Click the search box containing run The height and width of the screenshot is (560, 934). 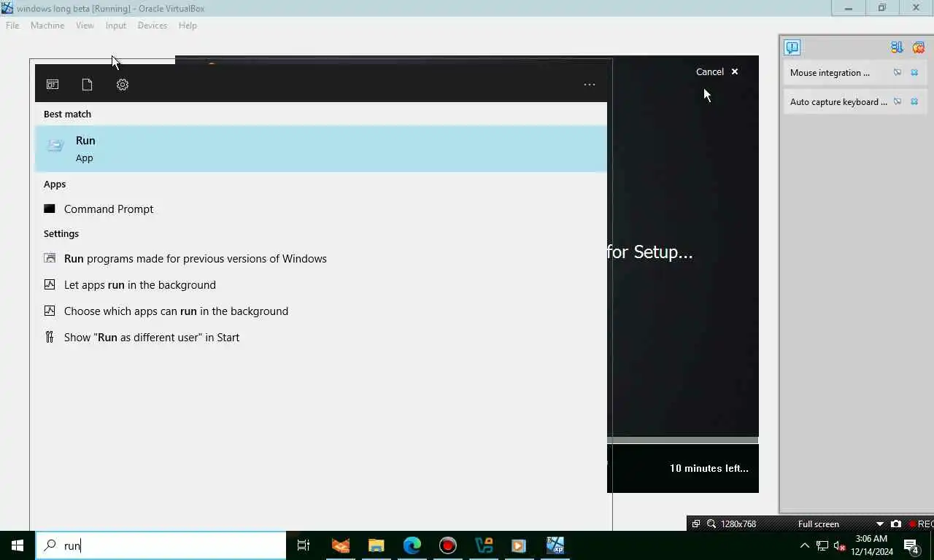click(x=161, y=545)
